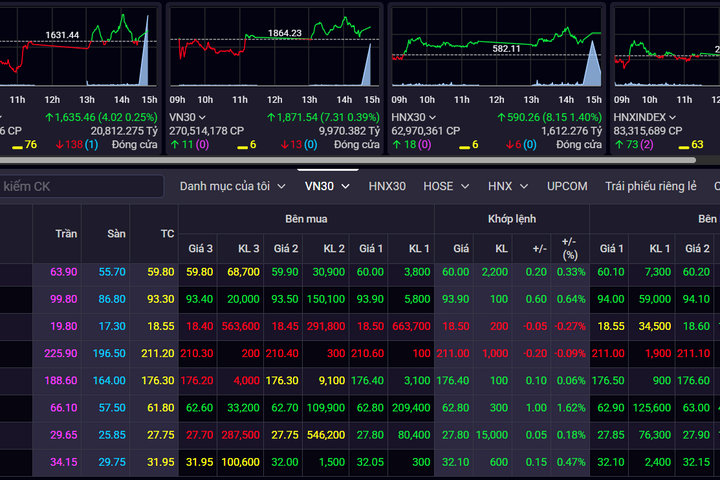Viewport: 720px width, 480px height.
Task: Click green advancers arrow in VN30 chart panel
Action: coord(174,145)
